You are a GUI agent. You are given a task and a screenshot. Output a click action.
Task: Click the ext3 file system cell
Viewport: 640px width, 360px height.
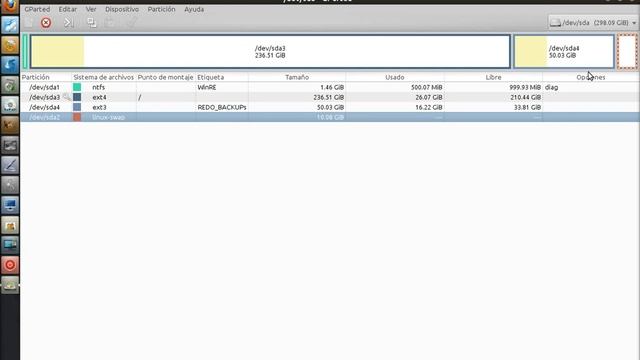(99, 107)
